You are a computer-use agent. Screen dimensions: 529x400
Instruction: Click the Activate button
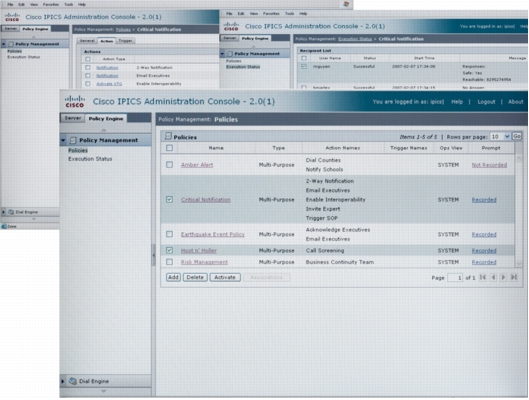tap(225, 277)
